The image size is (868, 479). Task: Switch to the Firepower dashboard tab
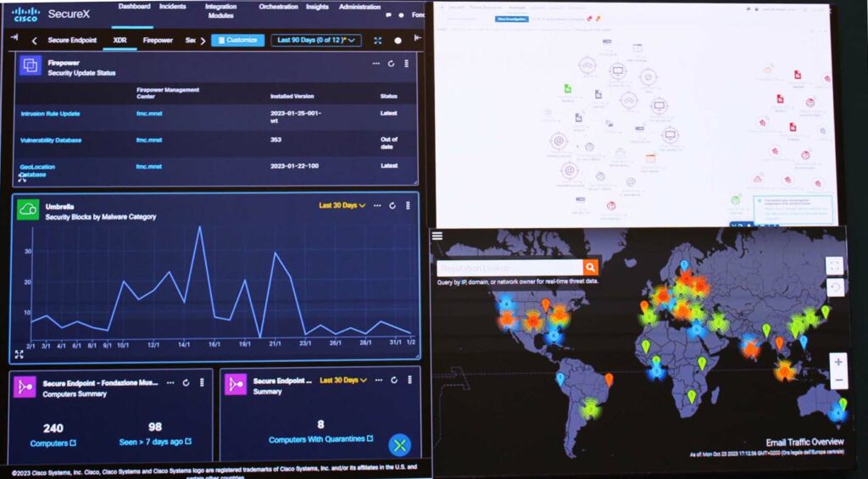[x=158, y=40]
